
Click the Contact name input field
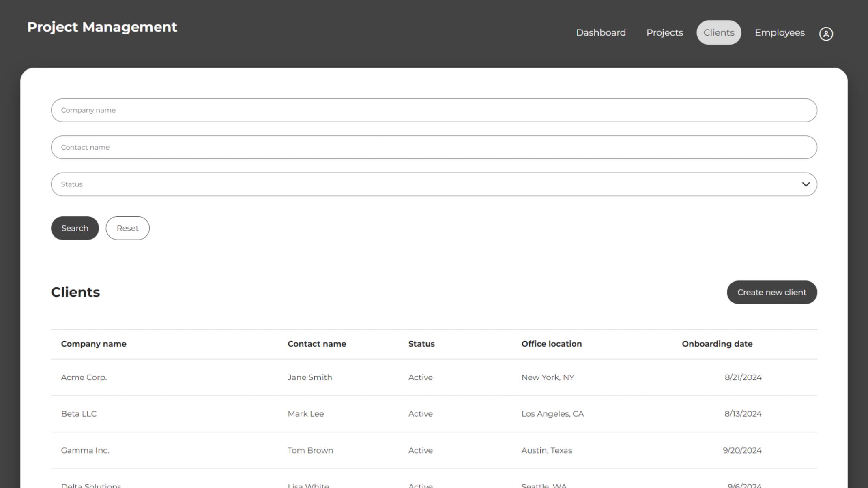tap(434, 147)
